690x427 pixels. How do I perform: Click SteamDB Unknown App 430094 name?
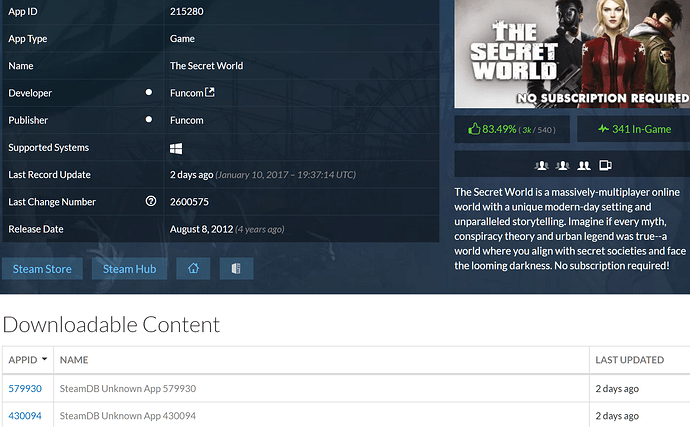pyautogui.click(x=128, y=416)
